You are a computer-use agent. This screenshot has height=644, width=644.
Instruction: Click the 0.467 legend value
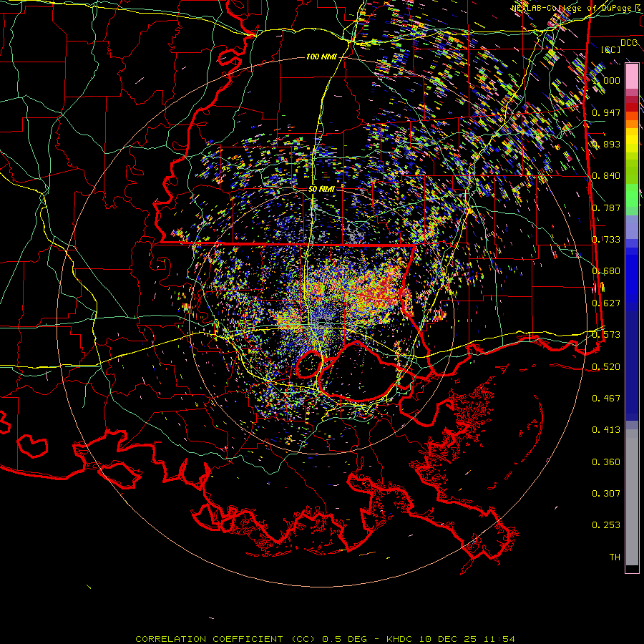point(606,398)
